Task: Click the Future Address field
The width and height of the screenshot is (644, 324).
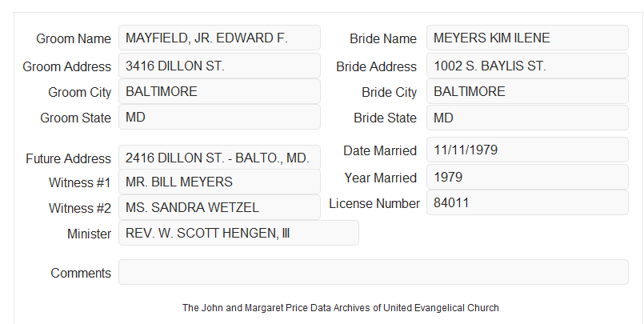Action: [x=219, y=158]
